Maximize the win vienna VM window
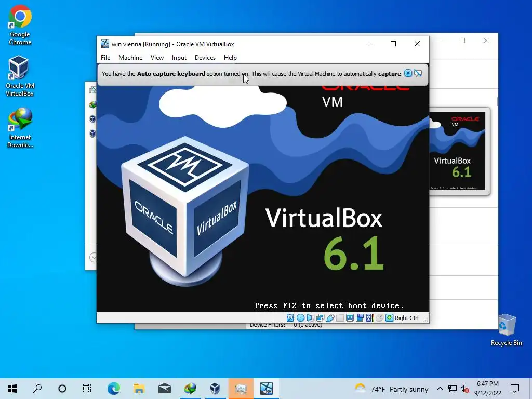This screenshot has width=532, height=399. pyautogui.click(x=393, y=44)
